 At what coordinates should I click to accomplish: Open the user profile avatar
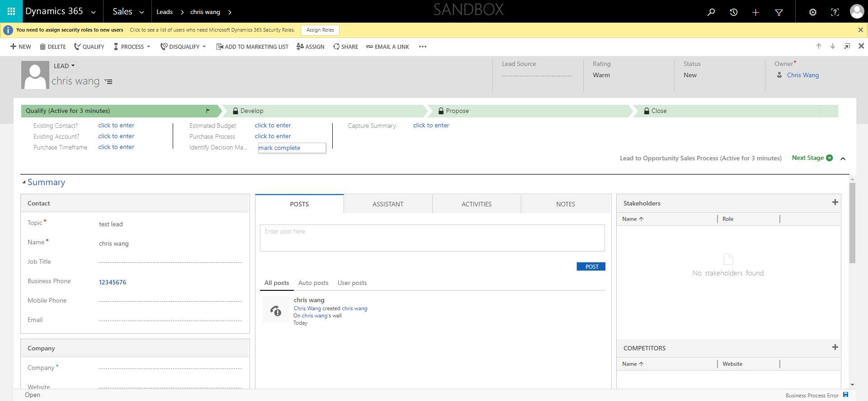click(x=857, y=11)
